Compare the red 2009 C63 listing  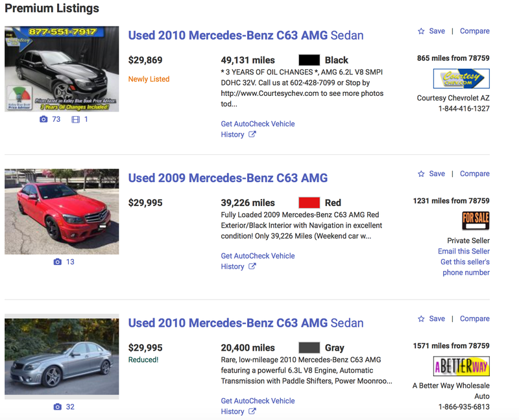pyautogui.click(x=475, y=174)
